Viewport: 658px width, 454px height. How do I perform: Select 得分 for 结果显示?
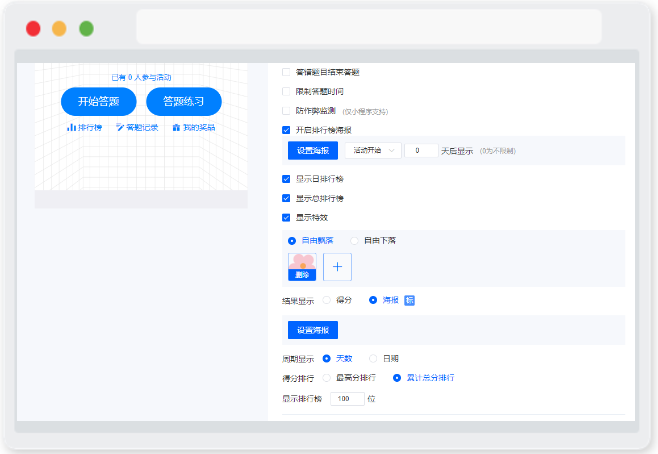click(x=326, y=300)
